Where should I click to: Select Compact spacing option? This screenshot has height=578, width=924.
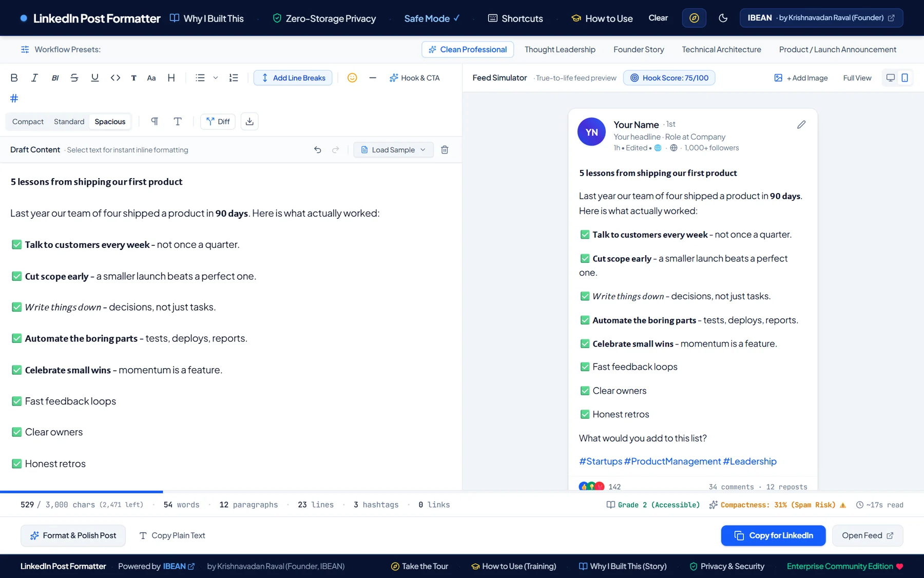point(28,122)
